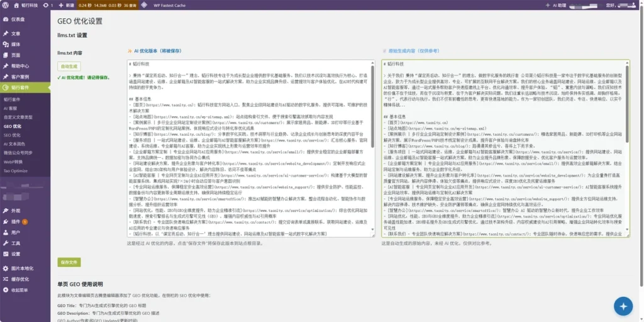The height and width of the screenshot is (322, 644).
Task: Open the SEO 优化 submenu item
Action: [x=12, y=135]
